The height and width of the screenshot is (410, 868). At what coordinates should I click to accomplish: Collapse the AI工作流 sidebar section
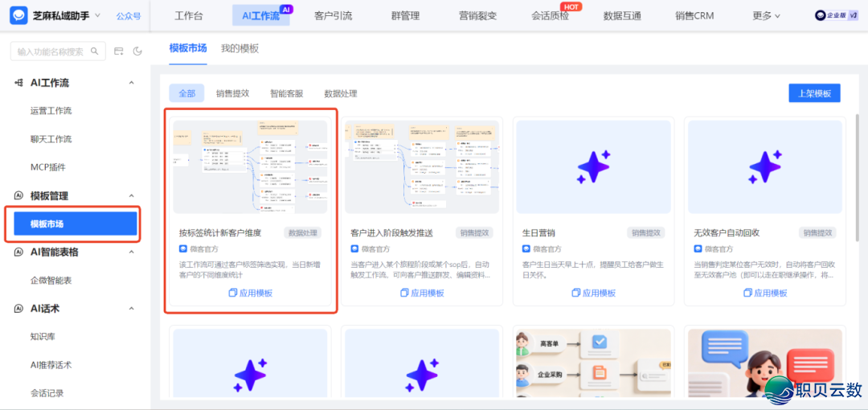pyautogui.click(x=132, y=83)
